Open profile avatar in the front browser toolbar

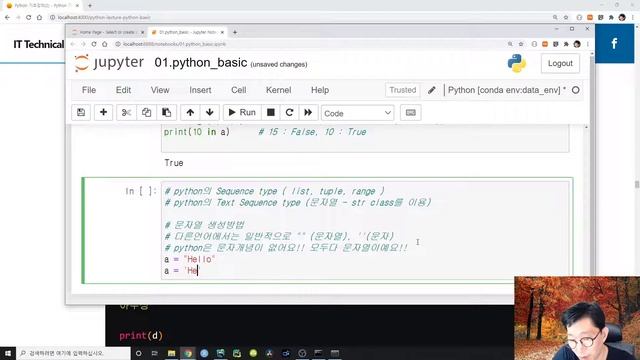point(577,44)
